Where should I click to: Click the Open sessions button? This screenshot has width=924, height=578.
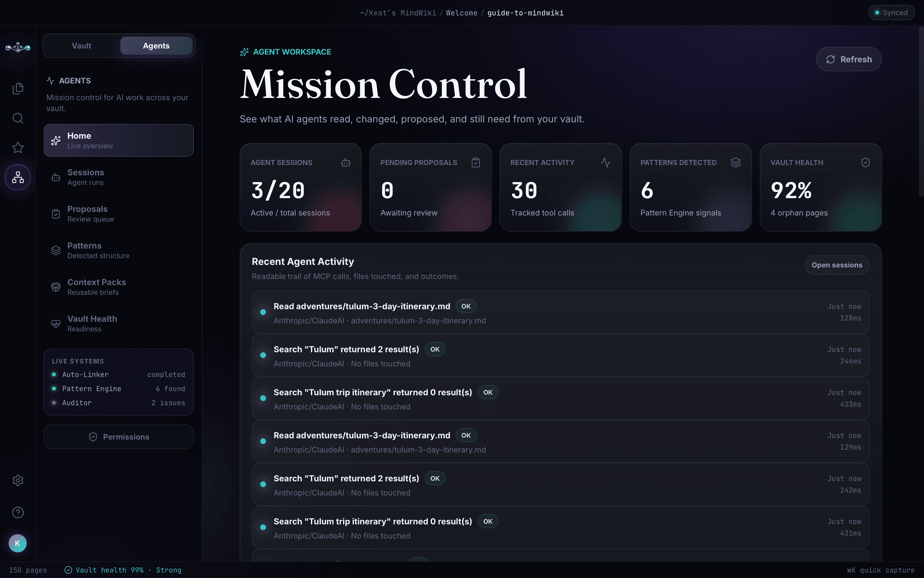(x=837, y=265)
